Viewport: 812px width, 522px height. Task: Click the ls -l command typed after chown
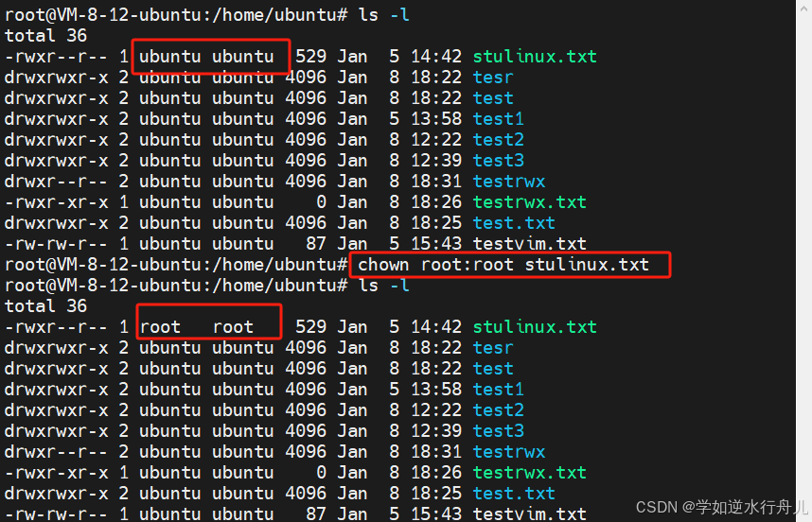(383, 286)
